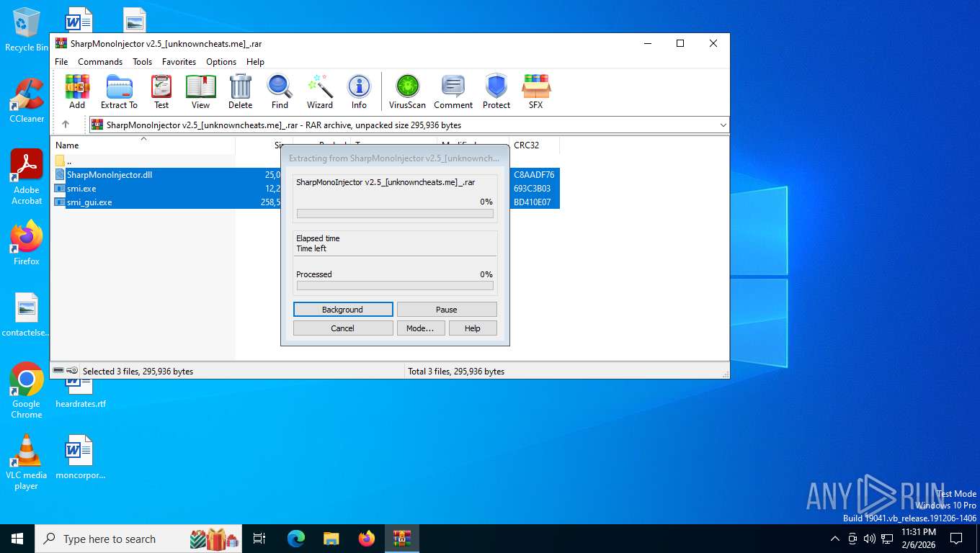Click the file extraction progress bar

(x=395, y=214)
